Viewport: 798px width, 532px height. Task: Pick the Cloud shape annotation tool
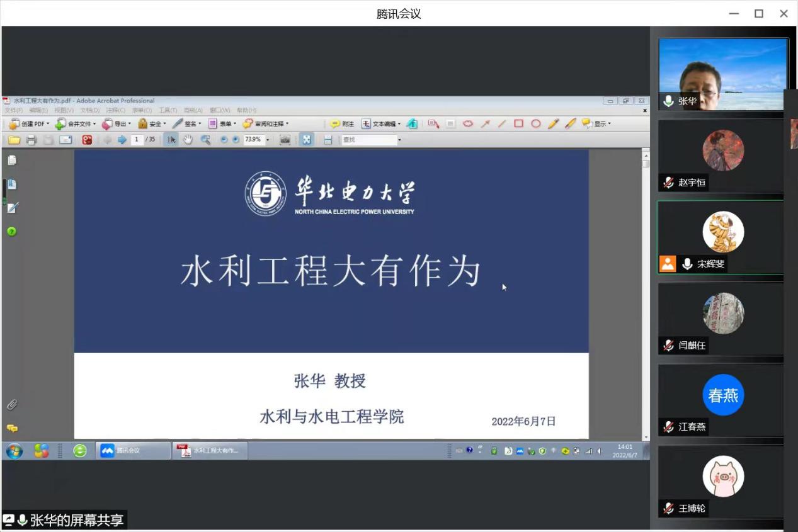pos(467,124)
